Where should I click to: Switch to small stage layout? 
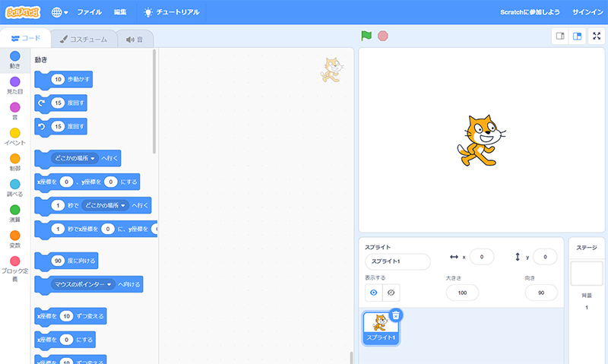[560, 36]
